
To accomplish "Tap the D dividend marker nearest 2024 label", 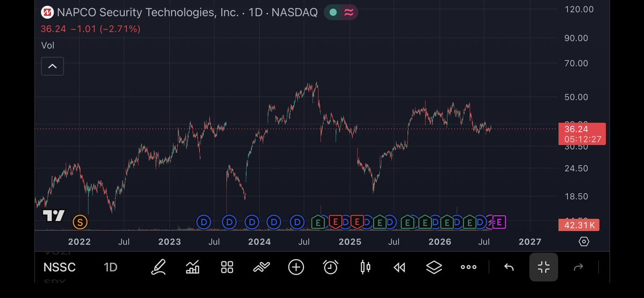I will pos(252,222).
